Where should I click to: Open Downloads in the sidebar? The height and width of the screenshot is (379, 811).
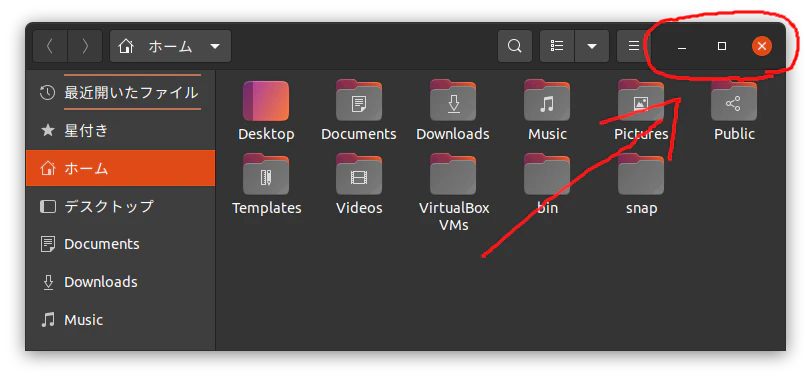pyautogui.click(x=121, y=282)
